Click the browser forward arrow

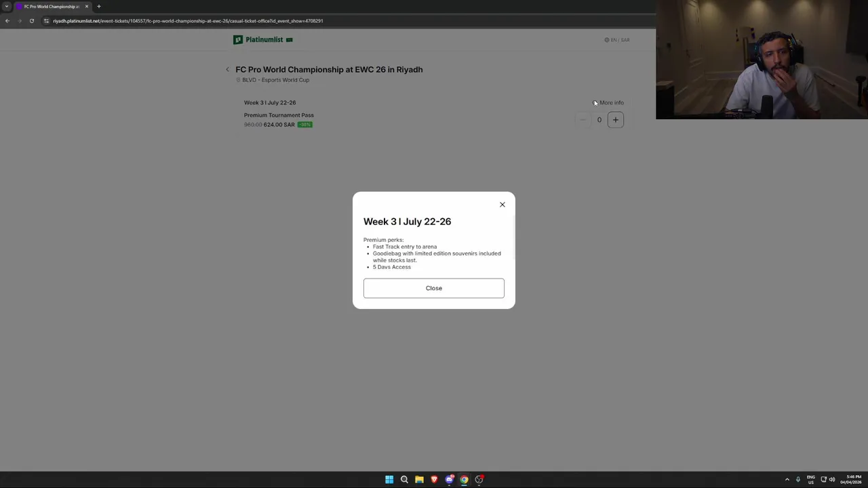point(20,21)
